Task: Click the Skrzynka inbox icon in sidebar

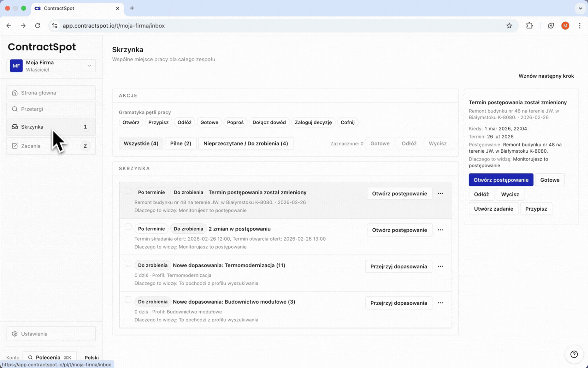Action: (15, 127)
